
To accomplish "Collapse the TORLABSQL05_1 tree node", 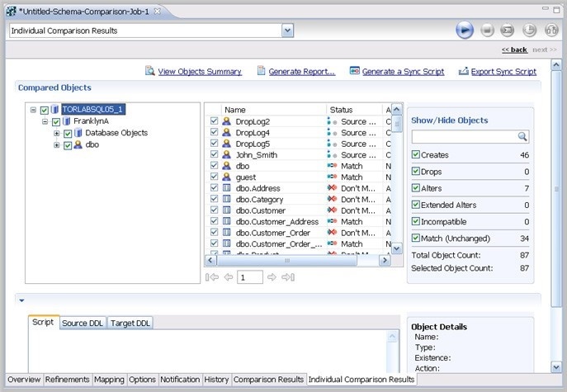I will 33,110.
